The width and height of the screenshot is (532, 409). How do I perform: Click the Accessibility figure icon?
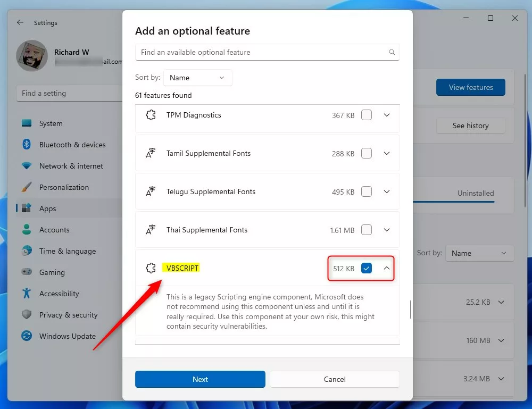click(27, 294)
